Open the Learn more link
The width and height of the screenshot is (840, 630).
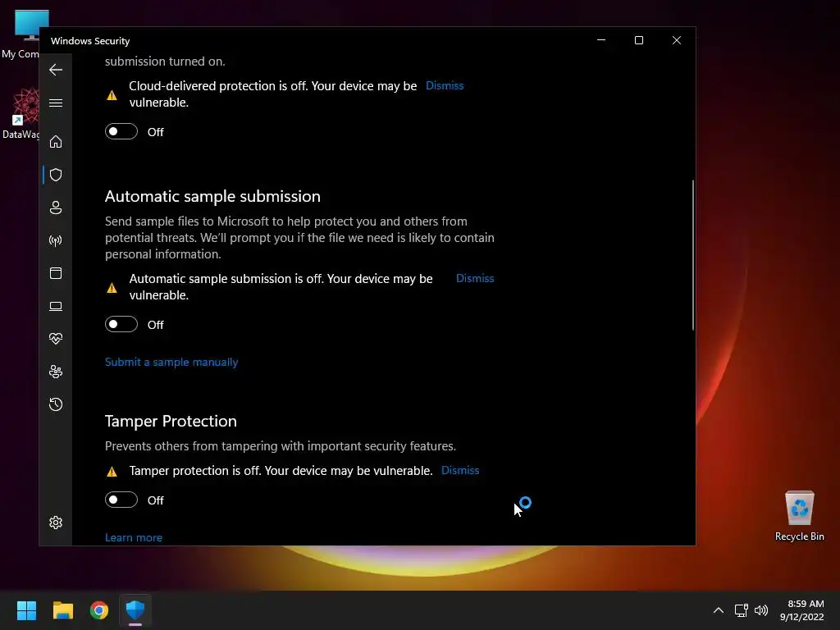[x=134, y=537]
